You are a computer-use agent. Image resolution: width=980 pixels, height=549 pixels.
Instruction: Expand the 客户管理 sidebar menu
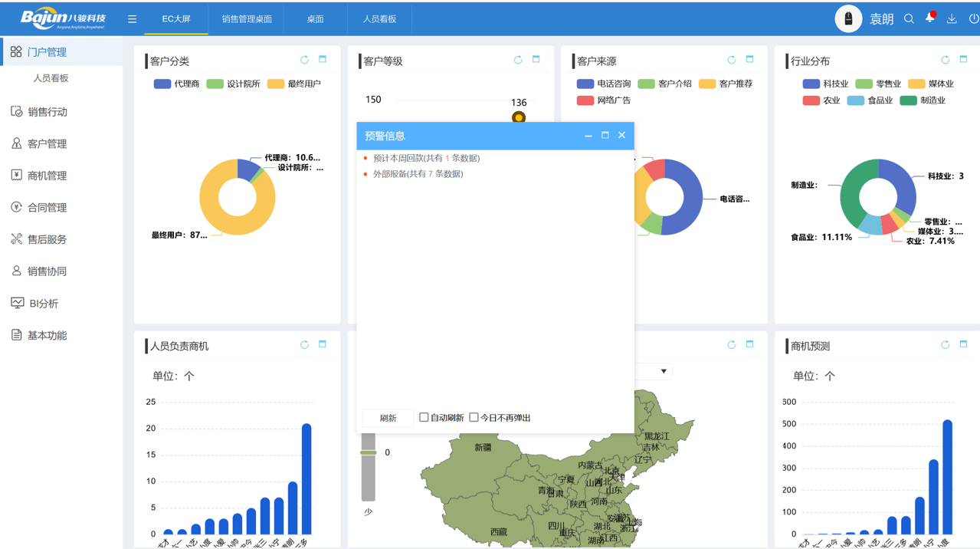click(48, 144)
